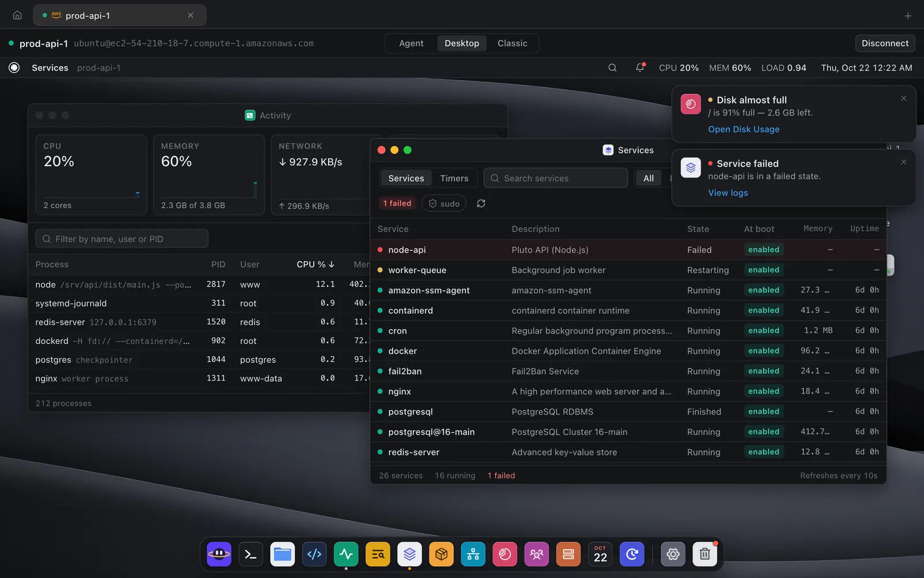Click the Services stacked-layers dock icon
924x578 pixels.
click(409, 554)
